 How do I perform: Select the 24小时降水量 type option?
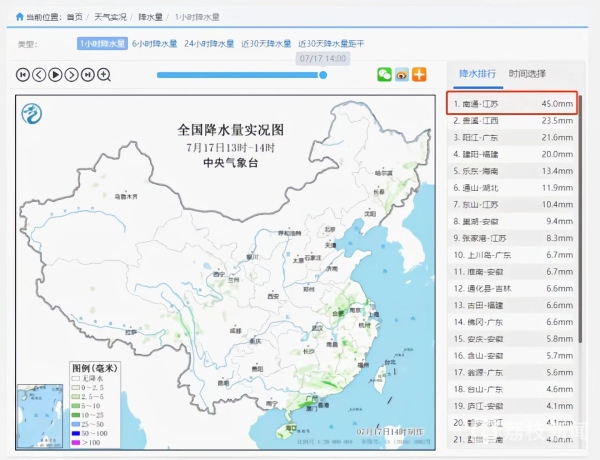(209, 44)
